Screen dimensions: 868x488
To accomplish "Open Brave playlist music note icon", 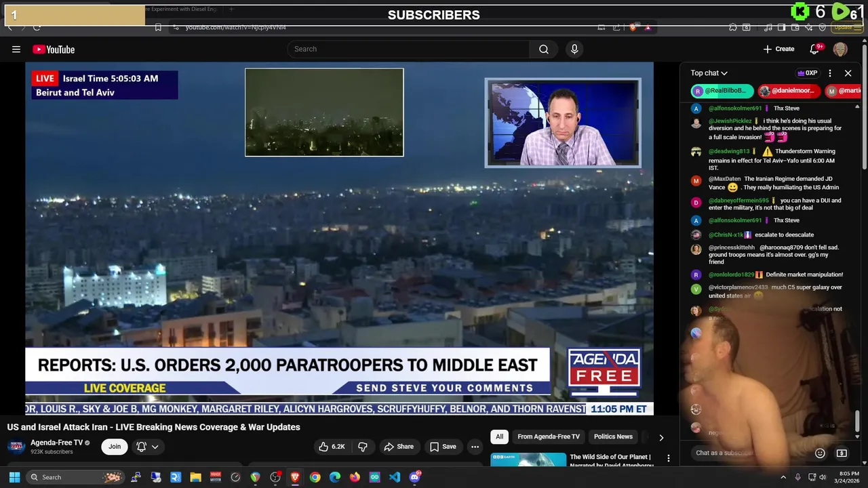I will [x=768, y=27].
